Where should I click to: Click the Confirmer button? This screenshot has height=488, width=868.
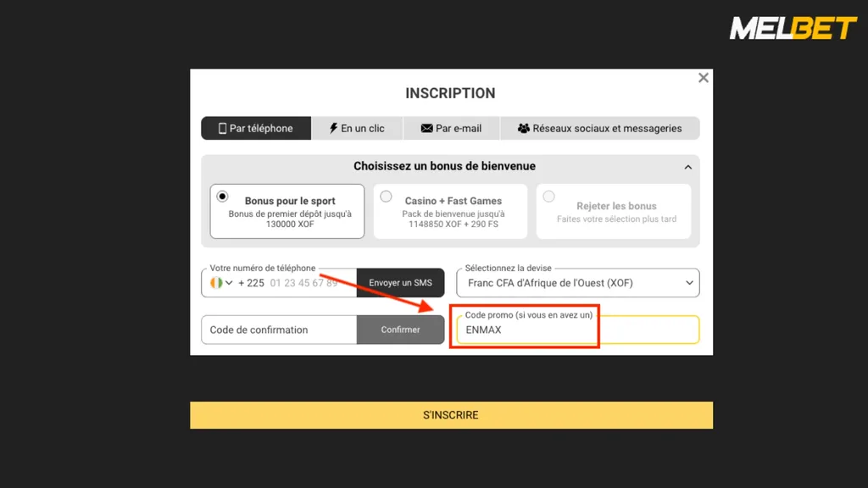[401, 329]
